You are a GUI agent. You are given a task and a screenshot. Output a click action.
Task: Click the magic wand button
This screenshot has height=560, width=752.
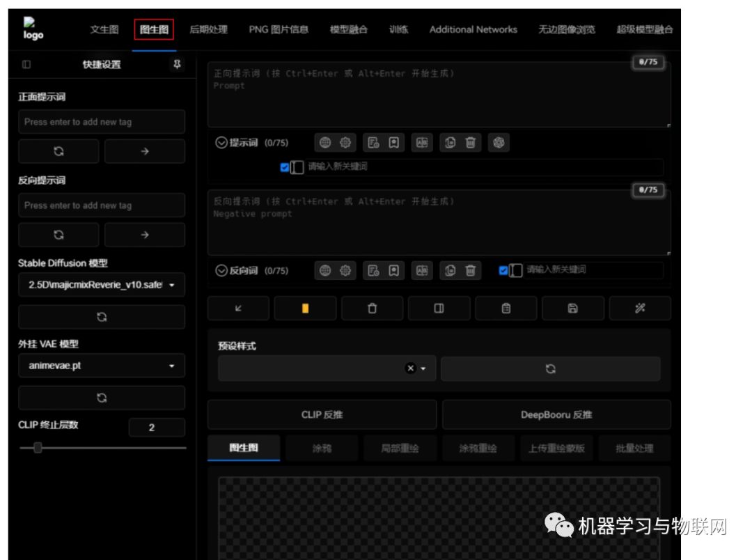click(x=640, y=308)
